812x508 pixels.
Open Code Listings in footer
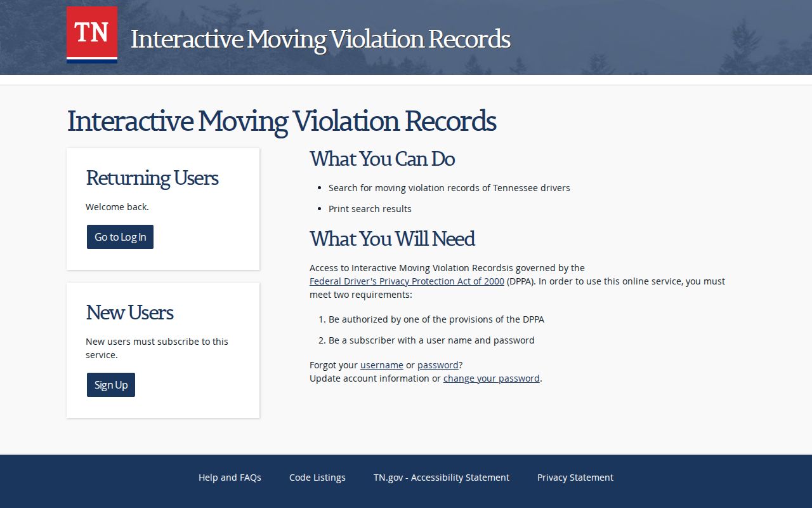317,478
